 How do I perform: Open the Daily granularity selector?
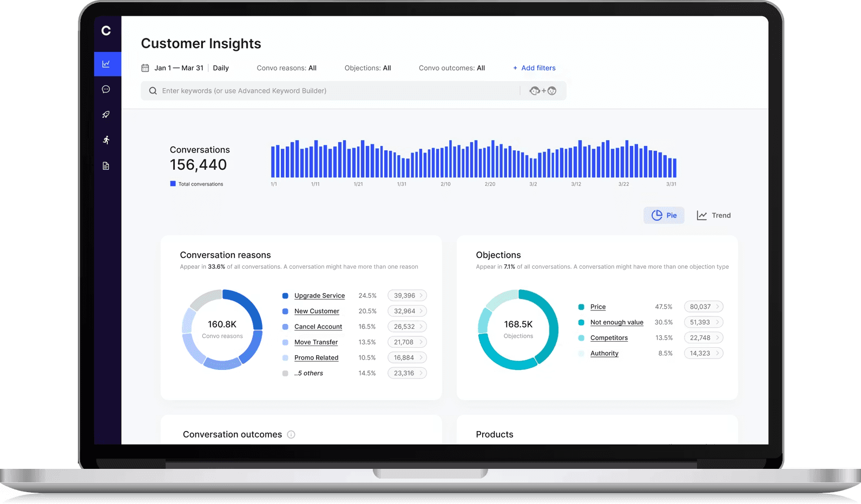coord(221,68)
